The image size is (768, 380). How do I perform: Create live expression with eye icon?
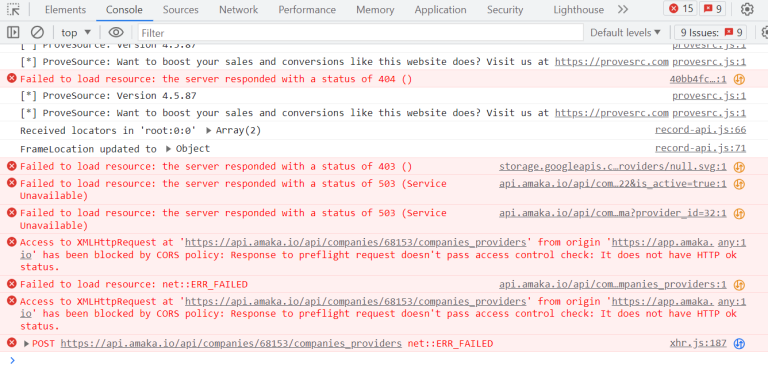click(116, 33)
